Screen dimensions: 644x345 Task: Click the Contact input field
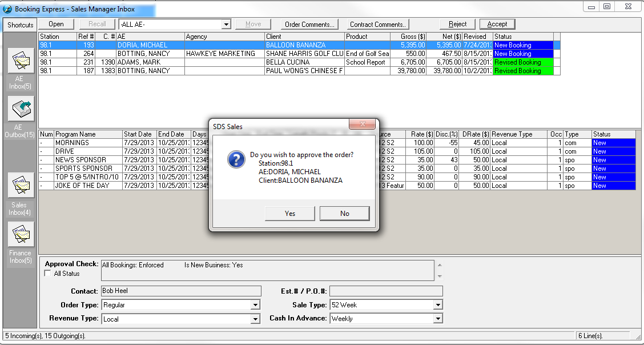tap(180, 291)
